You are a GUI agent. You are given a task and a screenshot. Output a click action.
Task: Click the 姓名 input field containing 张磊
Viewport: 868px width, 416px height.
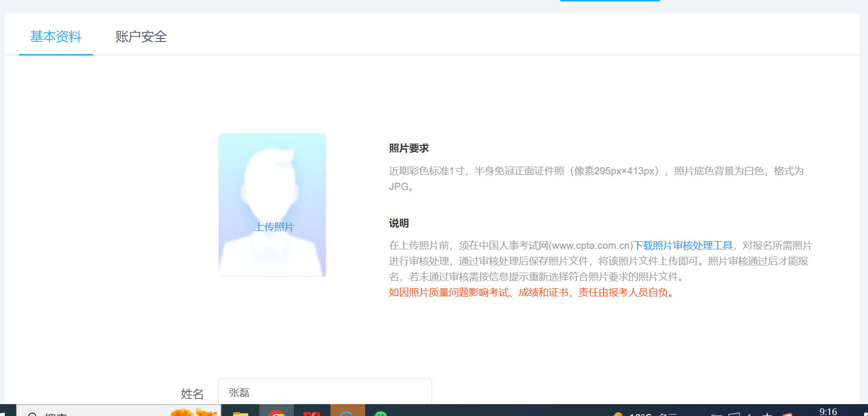coord(325,392)
